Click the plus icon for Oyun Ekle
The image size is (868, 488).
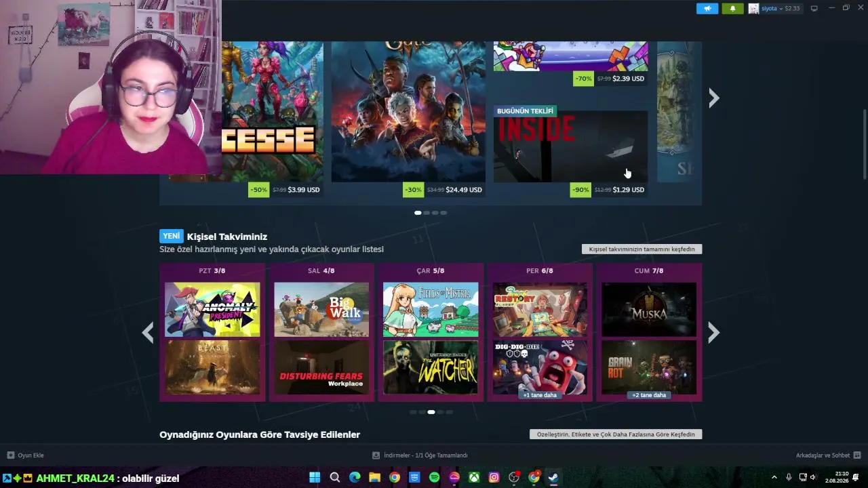pos(10,455)
